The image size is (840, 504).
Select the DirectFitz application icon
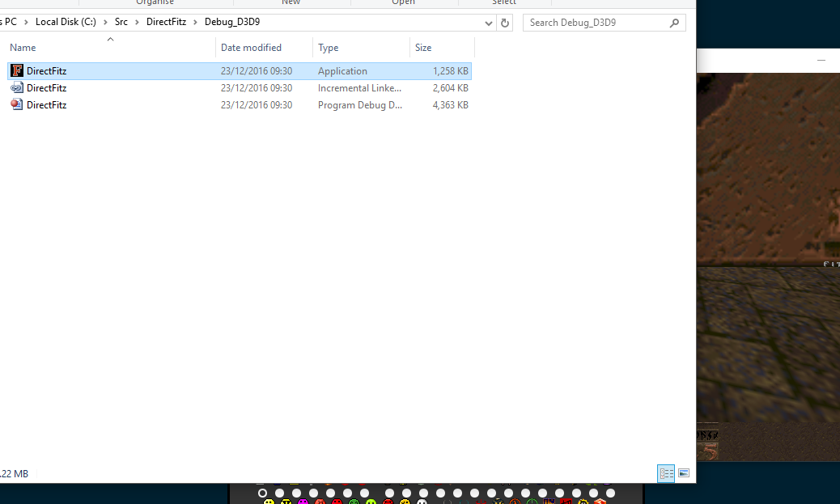(17, 71)
